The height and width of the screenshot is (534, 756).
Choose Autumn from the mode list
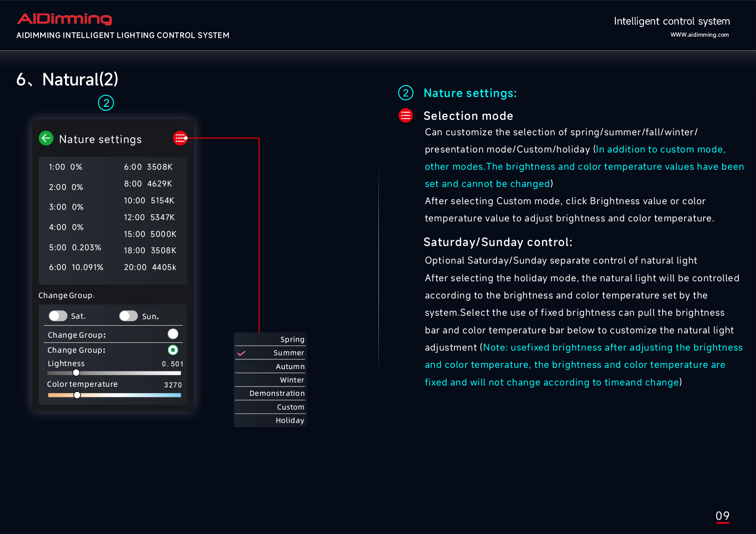290,366
